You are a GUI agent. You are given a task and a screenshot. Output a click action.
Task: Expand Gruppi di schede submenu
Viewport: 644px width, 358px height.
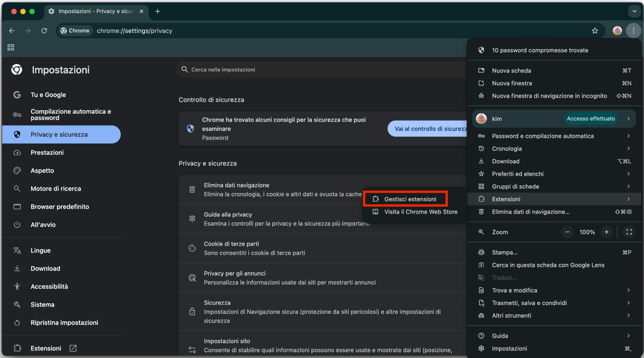(554, 186)
